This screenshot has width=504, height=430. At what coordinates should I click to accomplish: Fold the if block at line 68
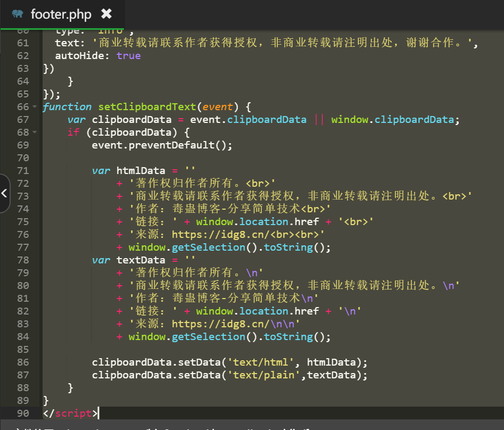pos(35,133)
